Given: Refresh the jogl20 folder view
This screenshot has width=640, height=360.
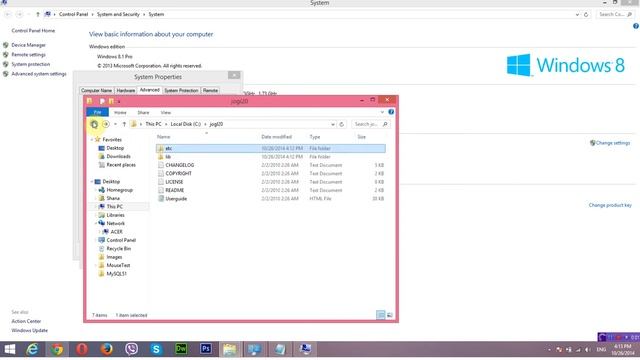Looking at the screenshot, I should tap(342, 124).
